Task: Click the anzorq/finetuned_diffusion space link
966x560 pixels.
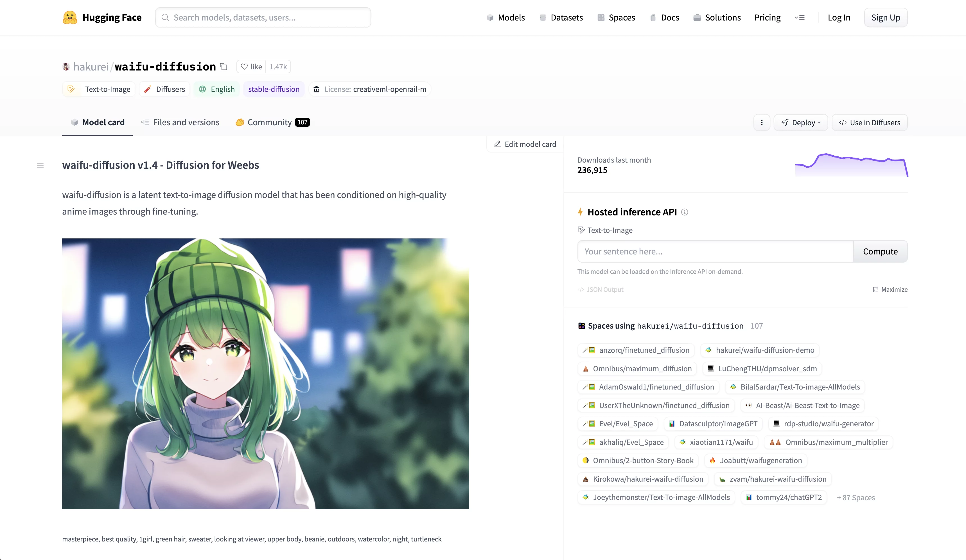Action: tap(637, 350)
